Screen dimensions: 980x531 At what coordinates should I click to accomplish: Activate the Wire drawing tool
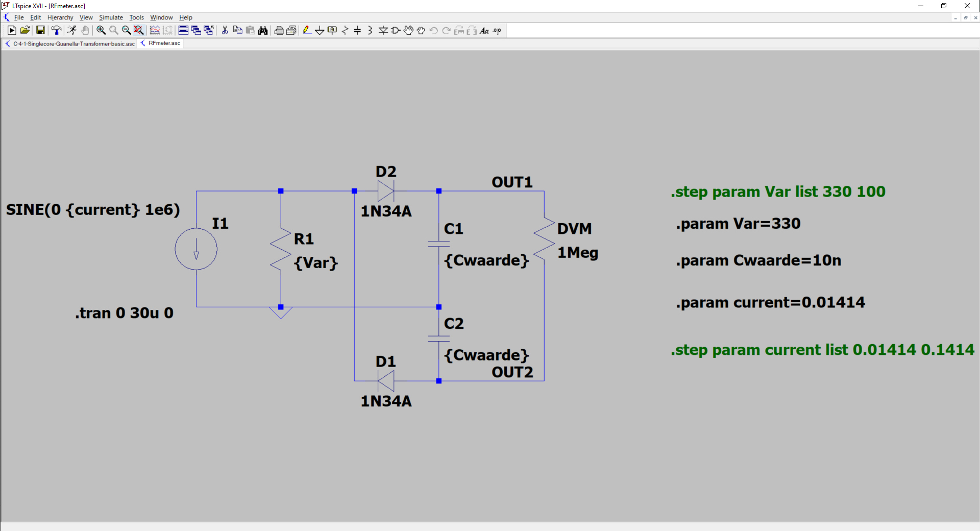307,30
